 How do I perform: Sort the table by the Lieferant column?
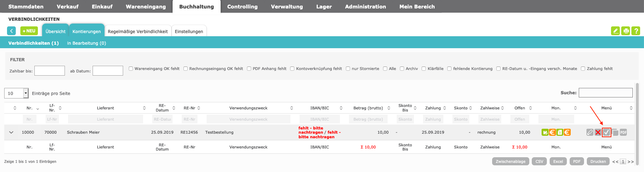pyautogui.click(x=105, y=108)
